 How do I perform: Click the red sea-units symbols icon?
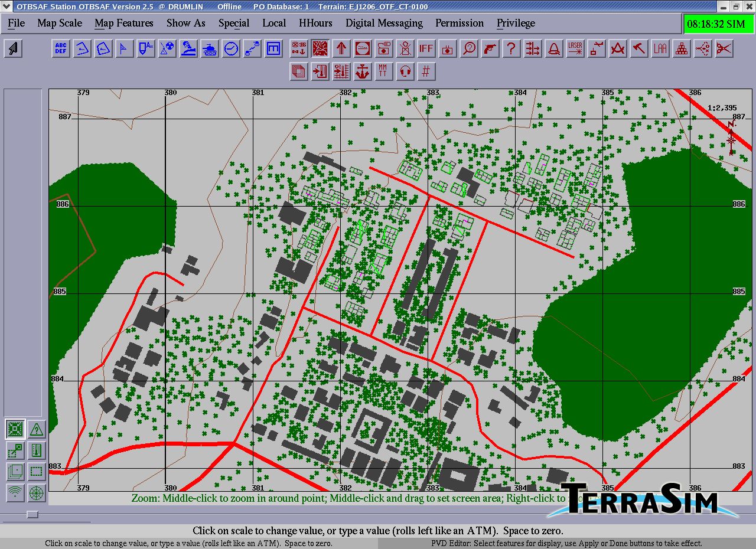(299, 48)
